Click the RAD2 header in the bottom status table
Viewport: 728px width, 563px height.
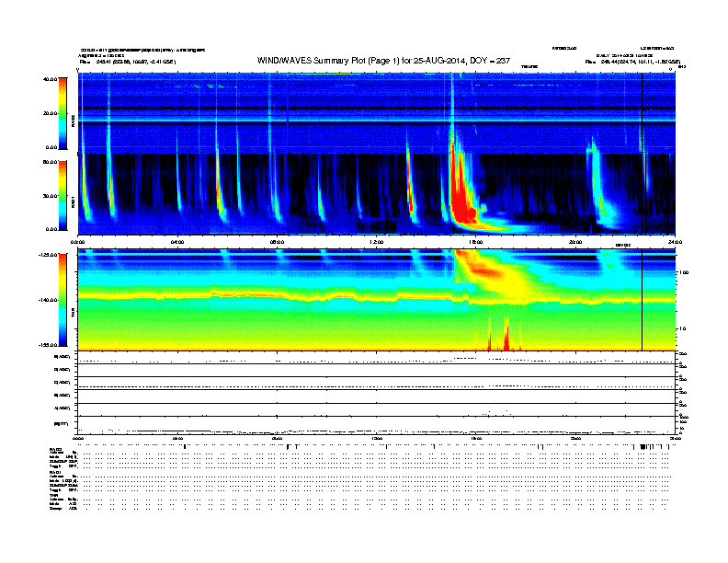click(56, 450)
